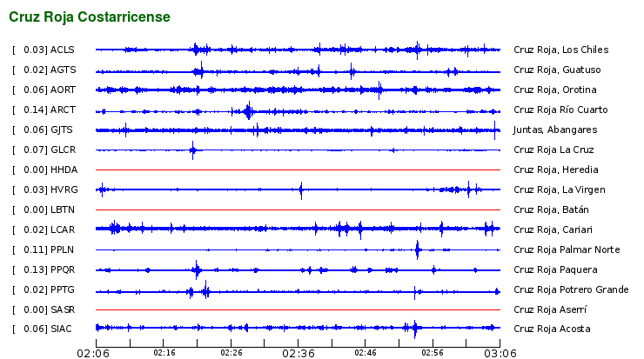Click the 02:06 time axis label
644x359 pixels.
tap(93, 353)
